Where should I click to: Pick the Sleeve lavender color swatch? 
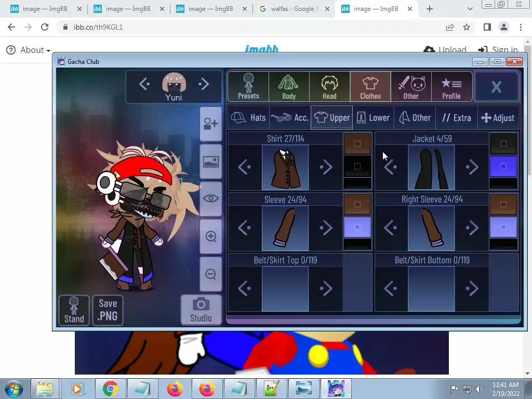point(357,227)
